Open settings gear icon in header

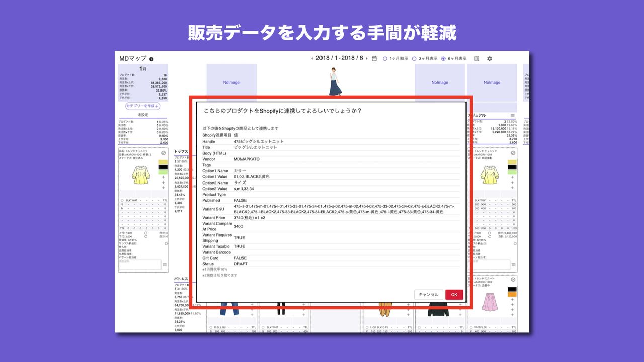pyautogui.click(x=490, y=58)
